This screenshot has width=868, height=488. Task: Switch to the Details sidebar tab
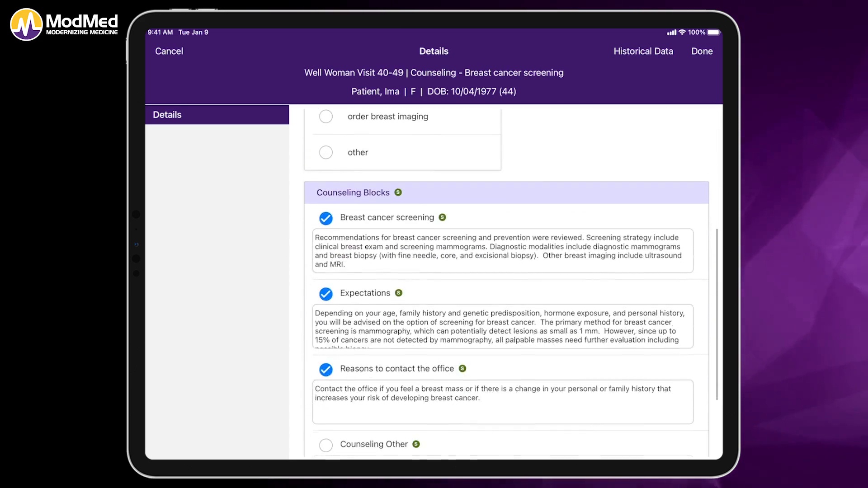coord(167,114)
